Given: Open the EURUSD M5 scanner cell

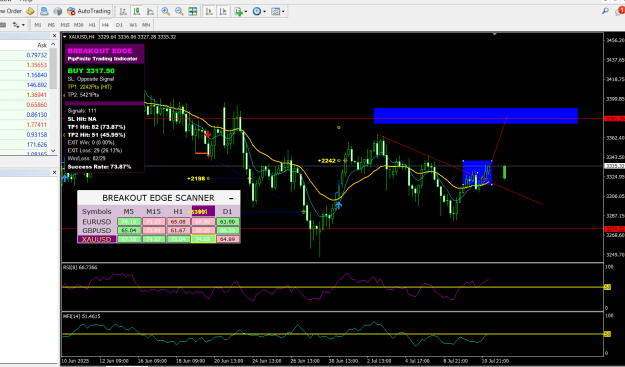Looking at the screenshot, I should [x=129, y=222].
